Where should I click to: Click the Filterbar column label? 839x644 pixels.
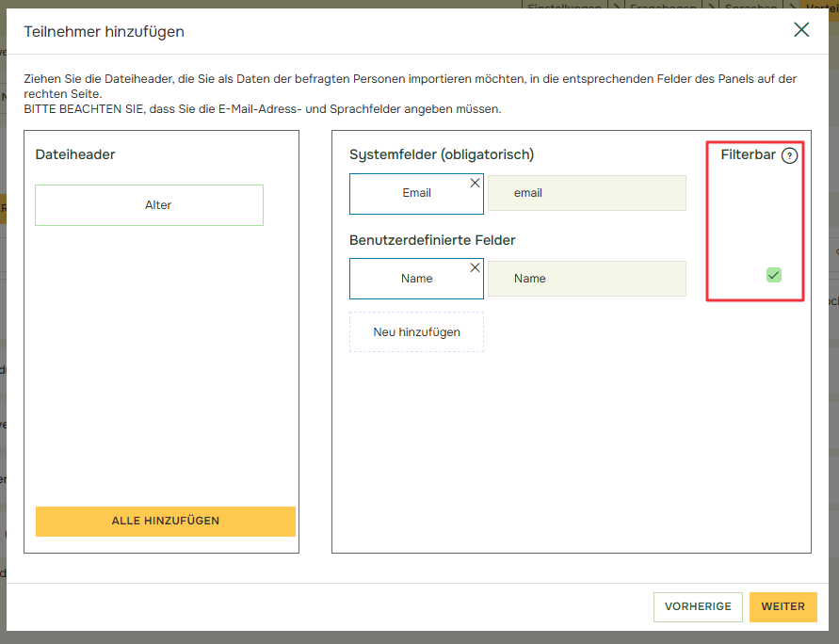[748, 154]
